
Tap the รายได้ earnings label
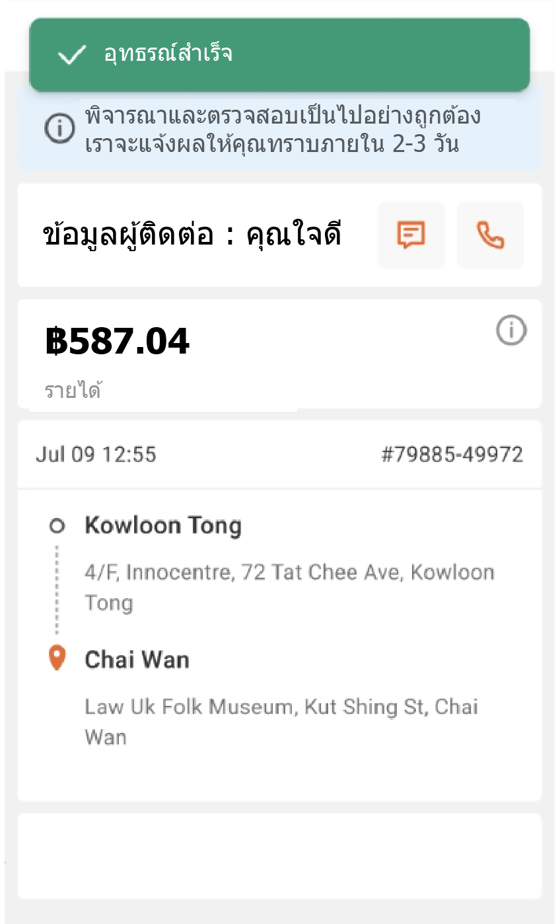(73, 390)
